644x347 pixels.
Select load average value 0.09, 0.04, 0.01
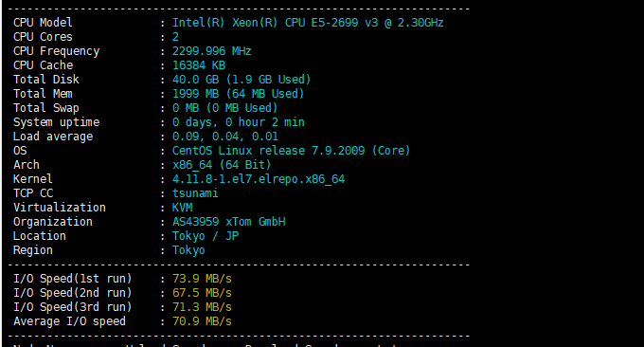click(x=225, y=137)
